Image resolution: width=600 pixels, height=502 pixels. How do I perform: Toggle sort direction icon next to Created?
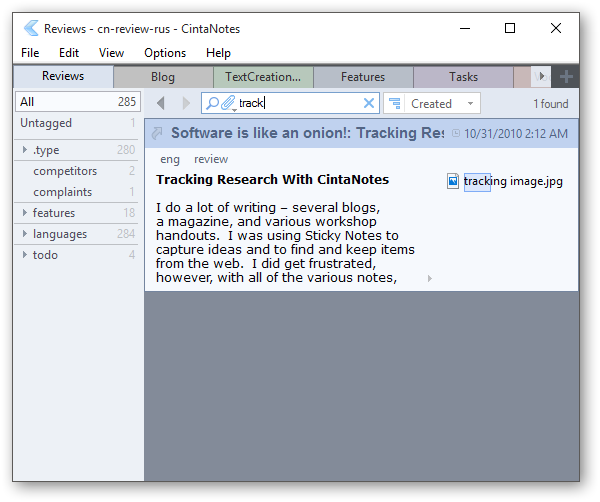(x=394, y=103)
